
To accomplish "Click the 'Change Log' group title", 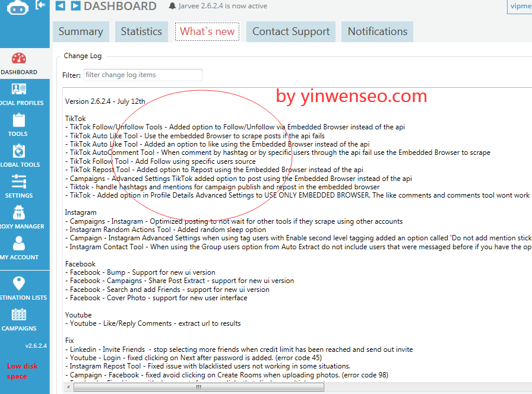I will click(83, 56).
